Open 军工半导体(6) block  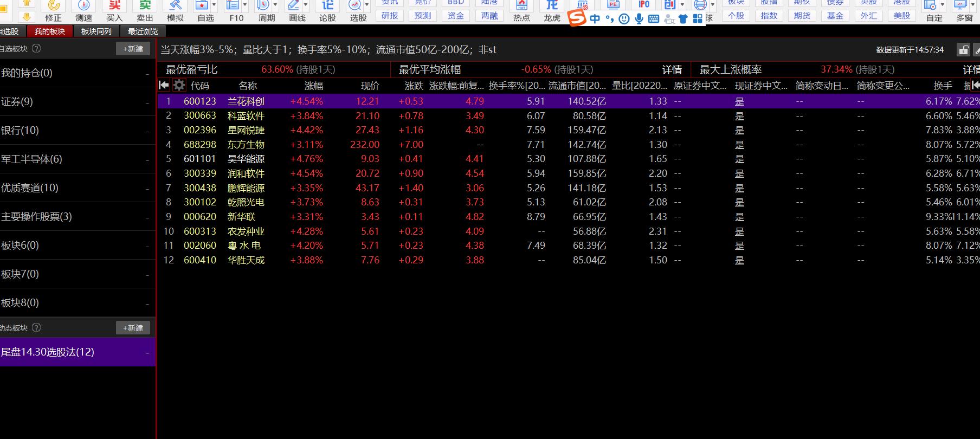pyautogui.click(x=78, y=159)
